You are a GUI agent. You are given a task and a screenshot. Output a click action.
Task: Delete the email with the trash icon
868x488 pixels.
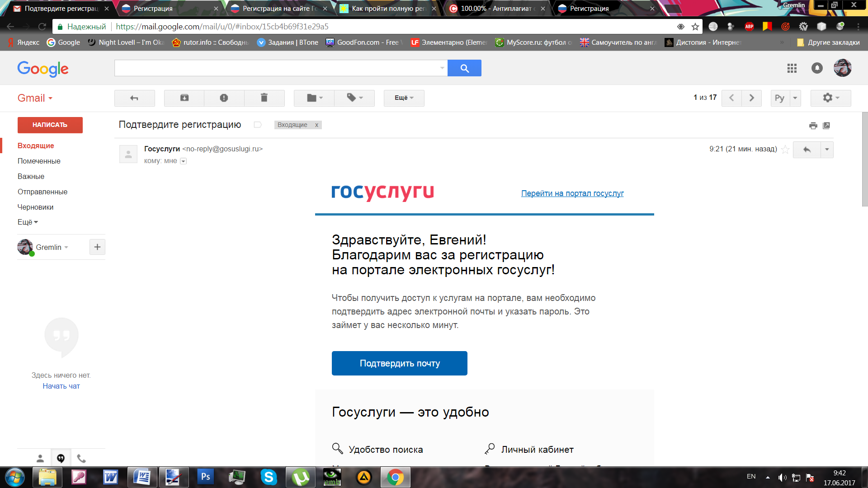point(264,98)
